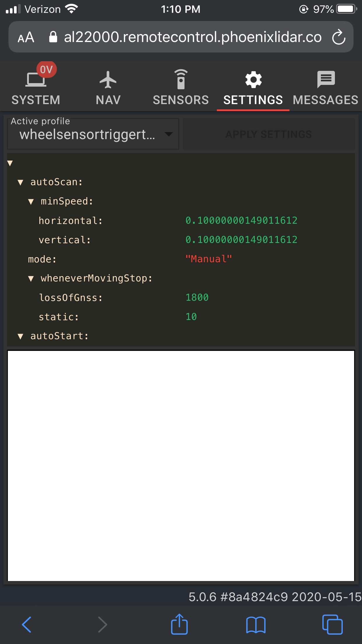
Task: Open the Sensors remote icon
Action: click(181, 80)
